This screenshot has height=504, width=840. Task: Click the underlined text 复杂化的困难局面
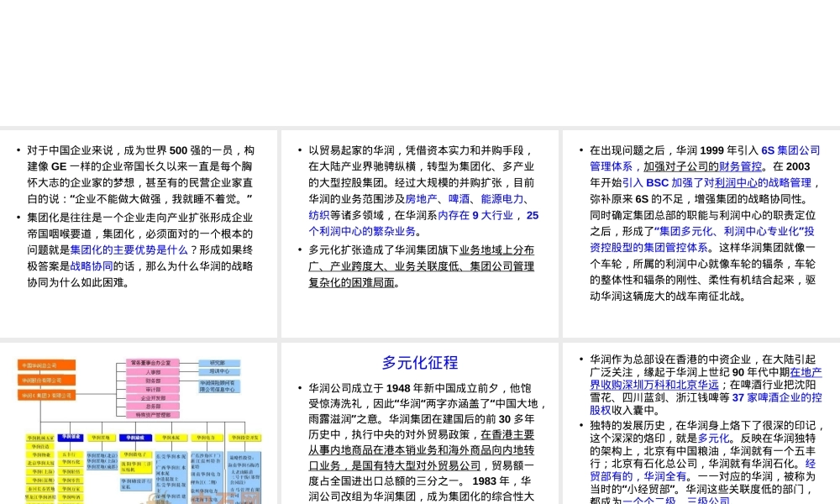point(351,283)
